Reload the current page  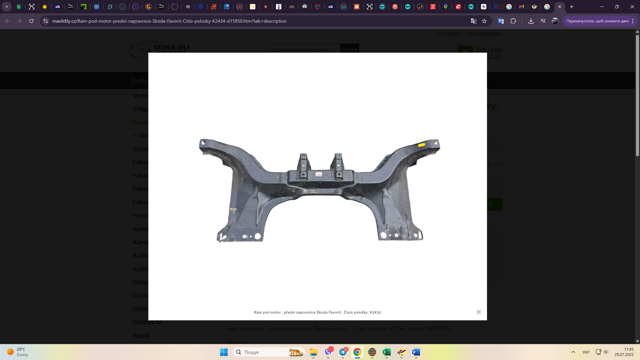pos(31,21)
